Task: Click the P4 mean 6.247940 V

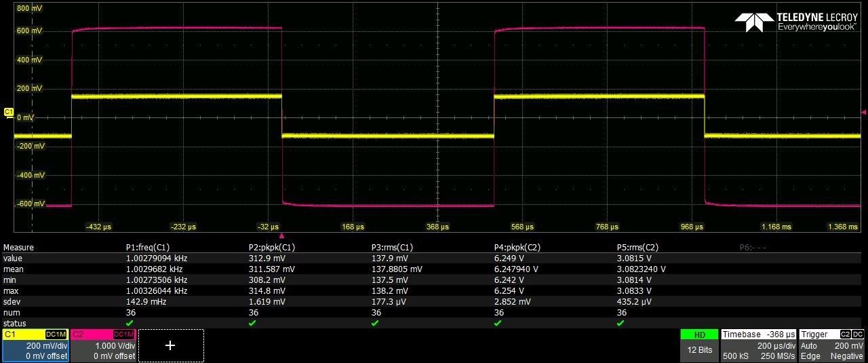Action: (x=517, y=269)
